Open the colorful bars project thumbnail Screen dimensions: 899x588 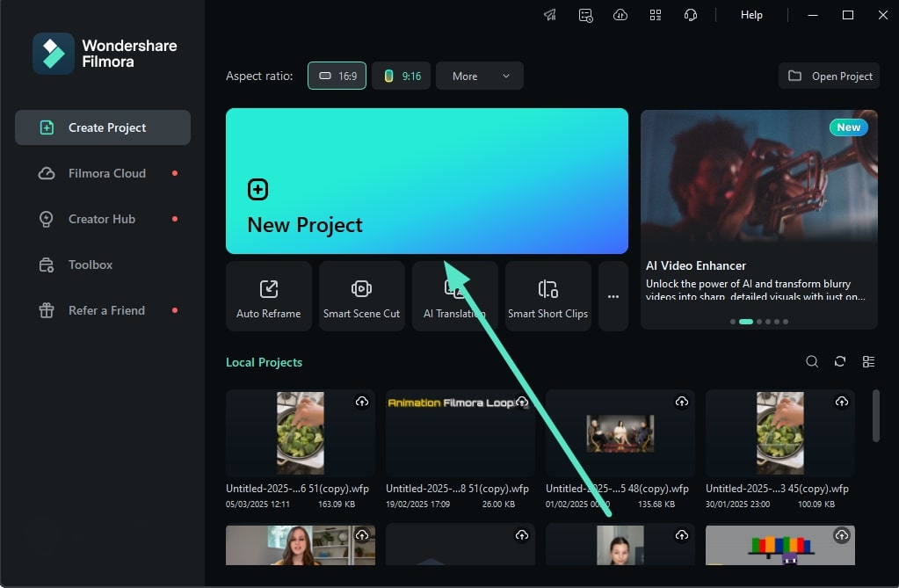780,545
